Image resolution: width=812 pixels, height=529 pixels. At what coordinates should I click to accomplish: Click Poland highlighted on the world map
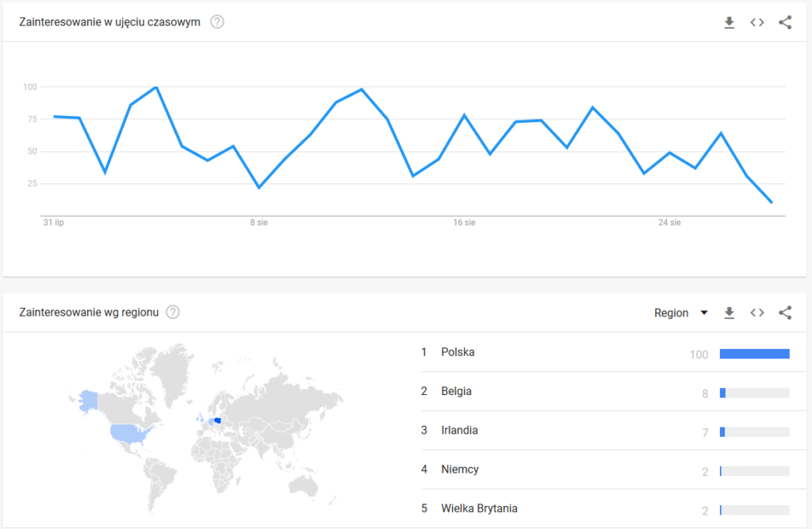(x=217, y=421)
